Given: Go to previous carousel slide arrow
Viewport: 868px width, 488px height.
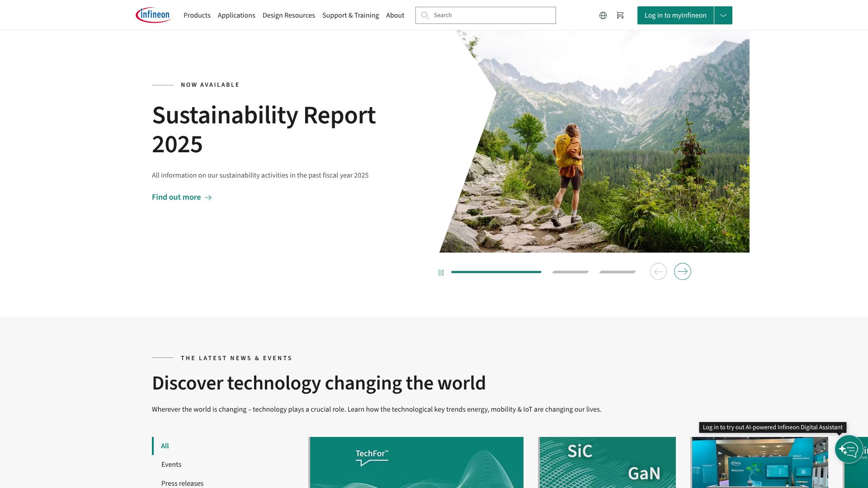Looking at the screenshot, I should coord(658,272).
